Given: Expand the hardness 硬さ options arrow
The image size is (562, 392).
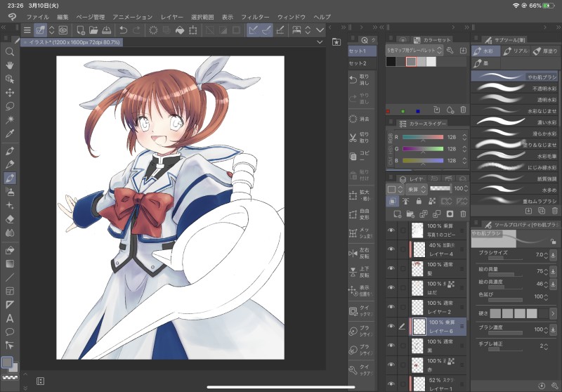Looking at the screenshot, I should point(553,313).
